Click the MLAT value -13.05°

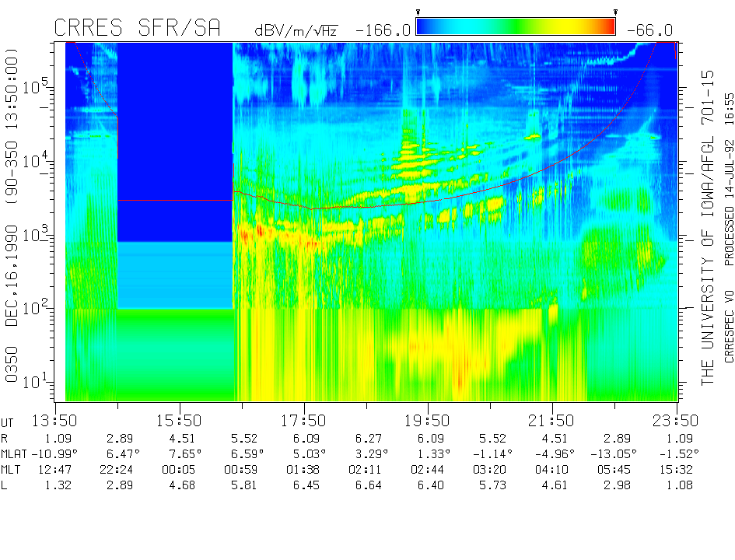pos(614,454)
